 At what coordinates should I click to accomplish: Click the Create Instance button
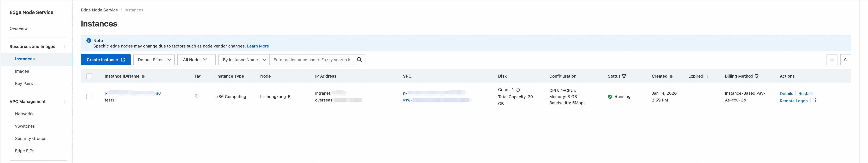pos(105,60)
